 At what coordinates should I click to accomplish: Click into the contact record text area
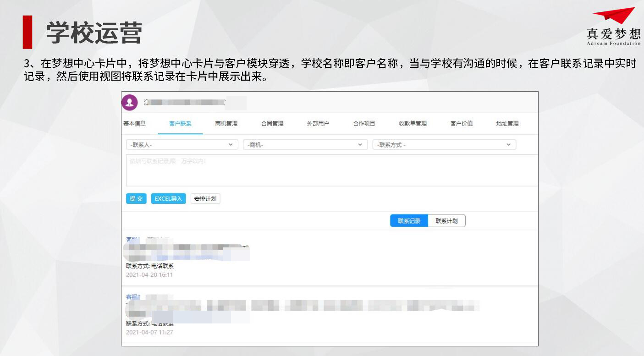click(332, 170)
